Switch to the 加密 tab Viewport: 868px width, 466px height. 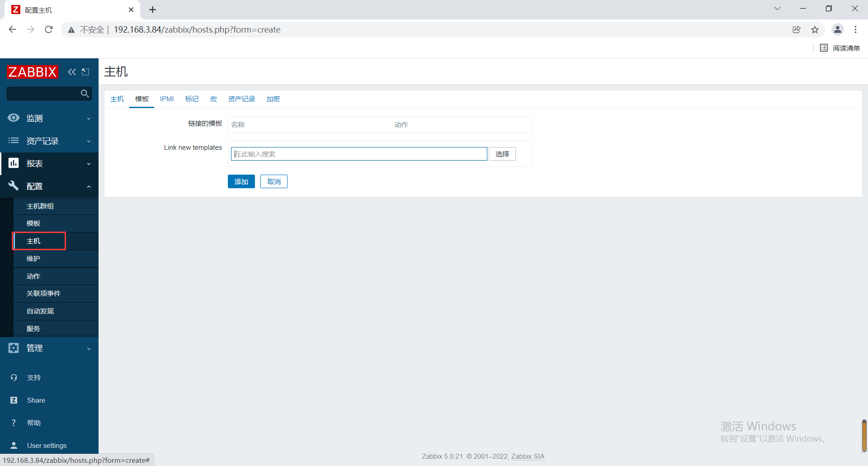273,99
